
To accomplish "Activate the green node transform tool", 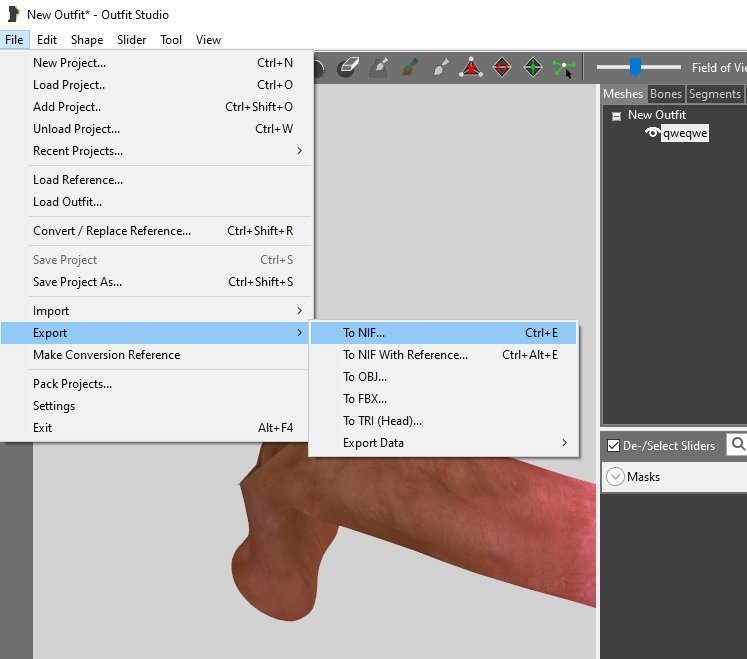I will 564,68.
